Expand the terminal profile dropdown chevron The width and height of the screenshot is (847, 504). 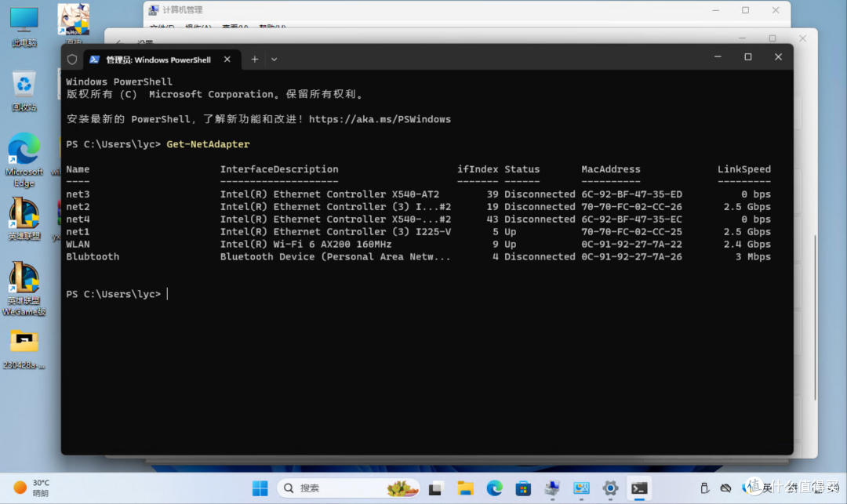coord(274,60)
